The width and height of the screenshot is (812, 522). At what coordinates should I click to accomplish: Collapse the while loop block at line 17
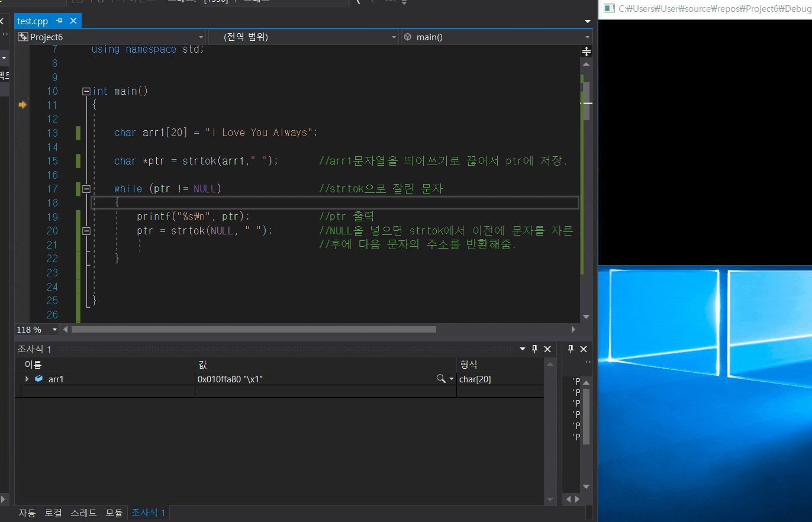click(x=86, y=189)
